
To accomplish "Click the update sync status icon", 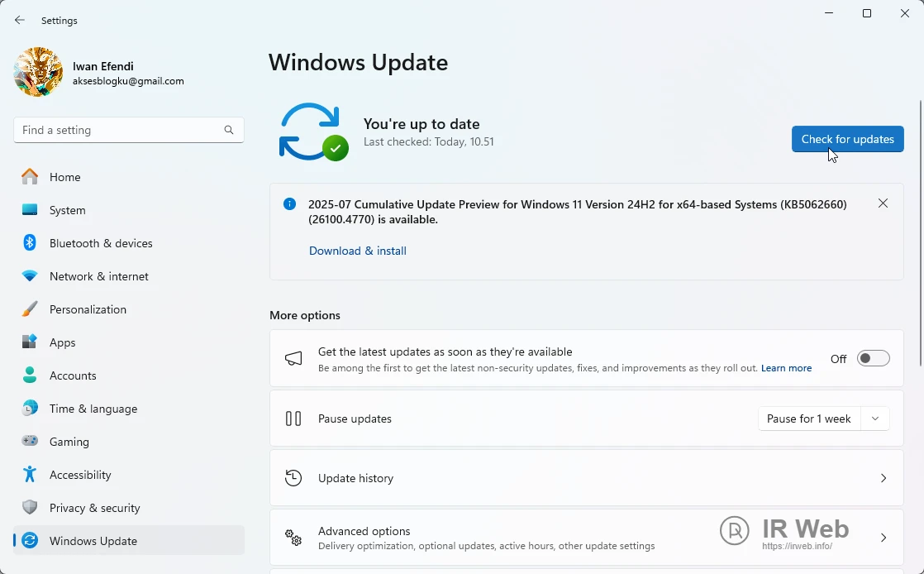I will click(312, 132).
